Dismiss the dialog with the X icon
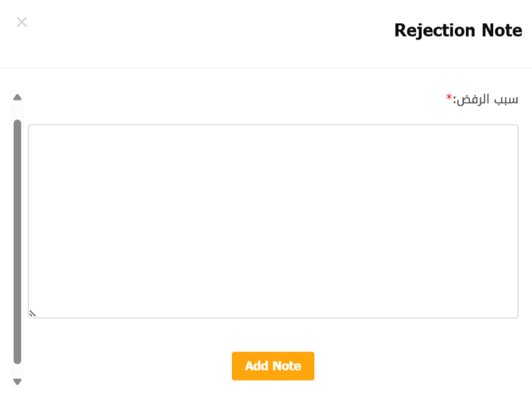532x410 pixels. (22, 22)
